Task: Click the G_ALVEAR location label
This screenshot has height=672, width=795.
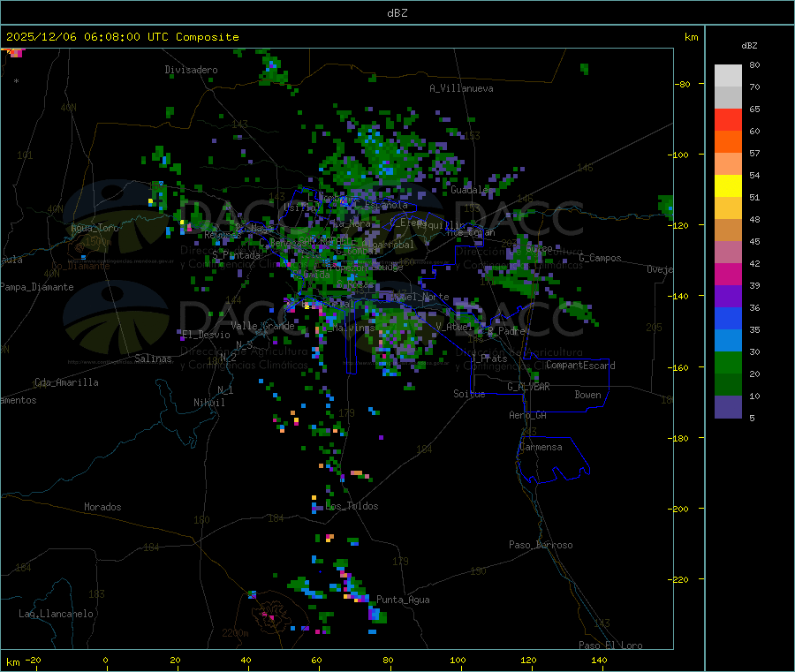Action: (x=528, y=387)
